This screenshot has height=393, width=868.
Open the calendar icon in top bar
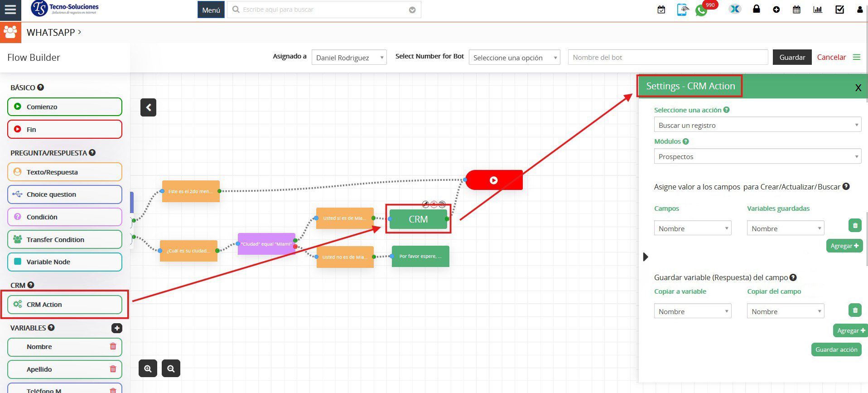[796, 10]
